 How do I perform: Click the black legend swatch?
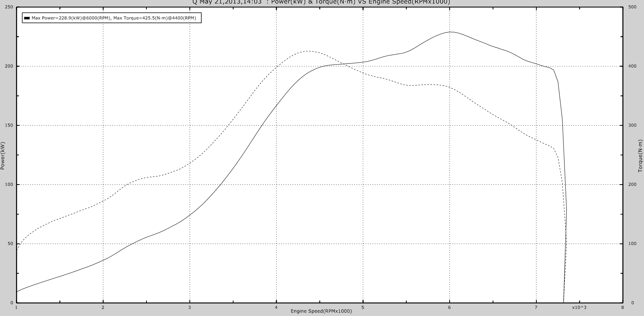pos(27,18)
